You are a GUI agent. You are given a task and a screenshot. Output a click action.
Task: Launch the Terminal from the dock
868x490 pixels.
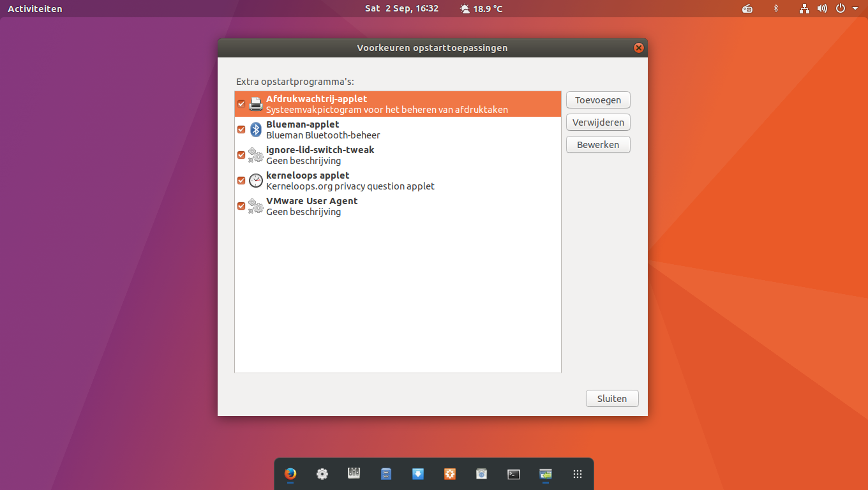coord(514,474)
